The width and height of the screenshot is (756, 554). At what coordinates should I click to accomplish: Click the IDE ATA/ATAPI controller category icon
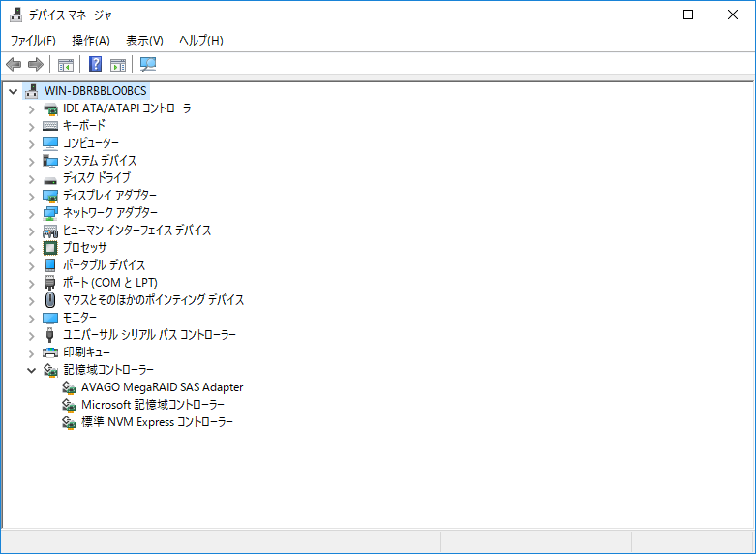(50, 109)
